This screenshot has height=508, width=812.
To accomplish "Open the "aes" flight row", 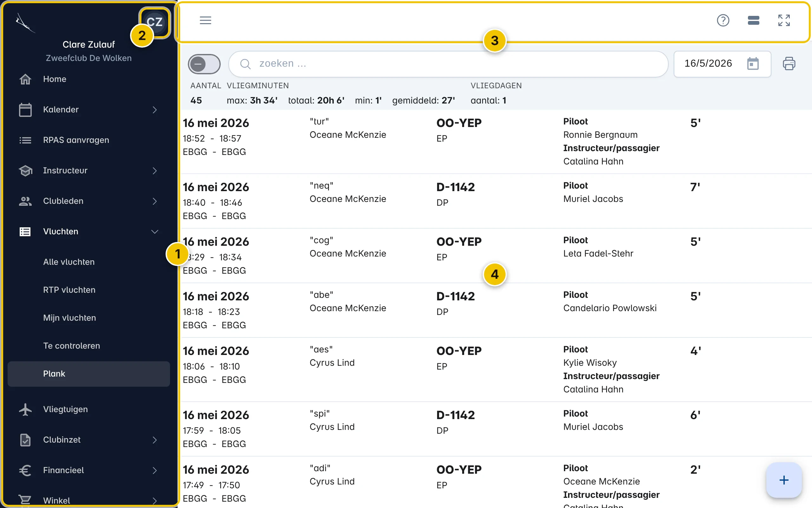I will [496, 370].
